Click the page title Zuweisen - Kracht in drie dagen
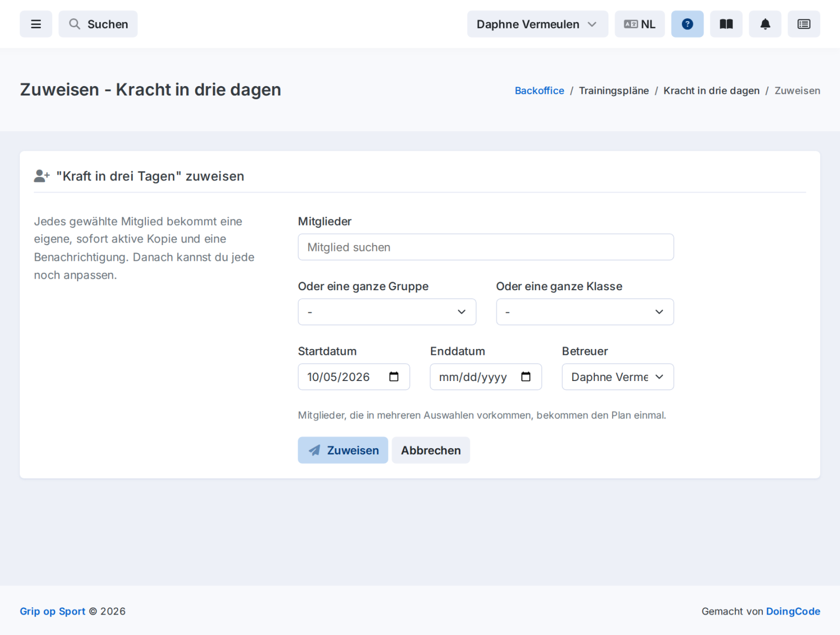Image resolution: width=840 pixels, height=635 pixels. [151, 90]
